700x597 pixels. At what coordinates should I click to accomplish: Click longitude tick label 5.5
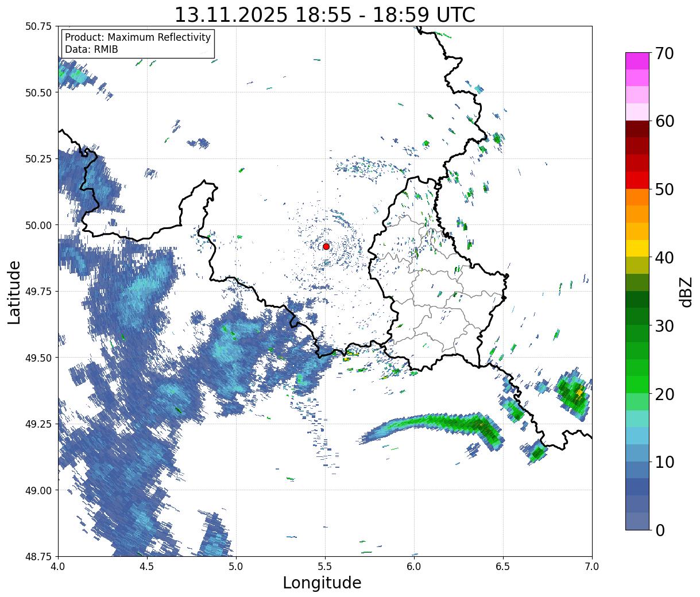(x=325, y=567)
